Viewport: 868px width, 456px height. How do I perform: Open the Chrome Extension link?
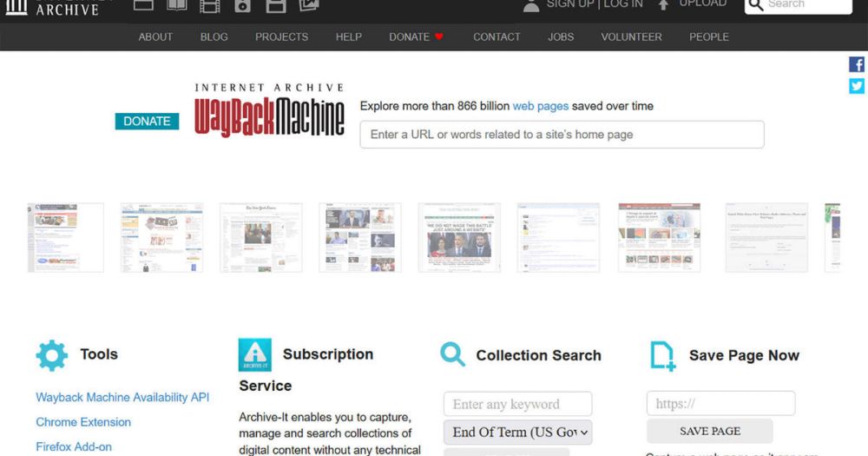(x=83, y=422)
